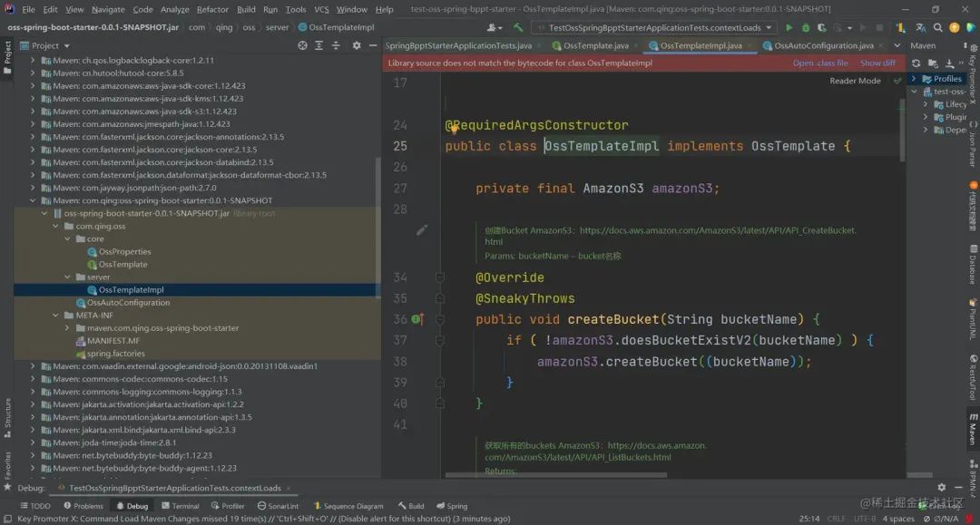Viewport: 980px width, 525px height.
Task: Toggle the Maven tool window on the right sidebar
Action: (x=973, y=428)
